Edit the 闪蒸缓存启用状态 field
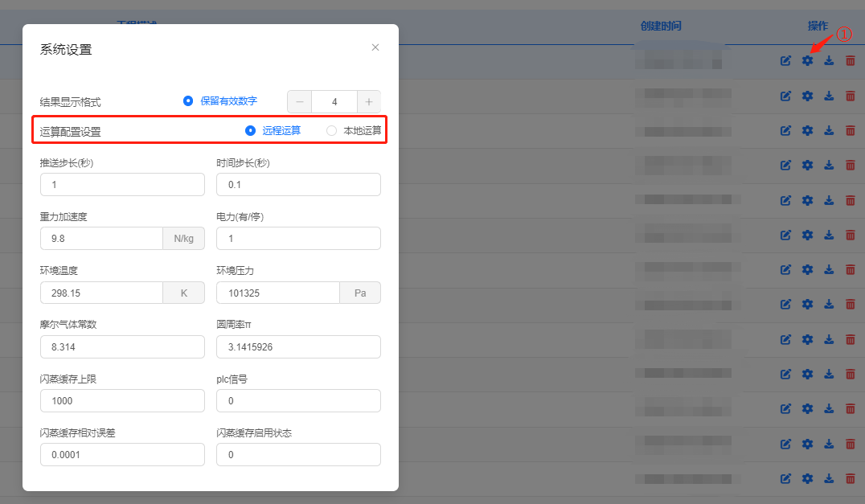 coord(298,455)
